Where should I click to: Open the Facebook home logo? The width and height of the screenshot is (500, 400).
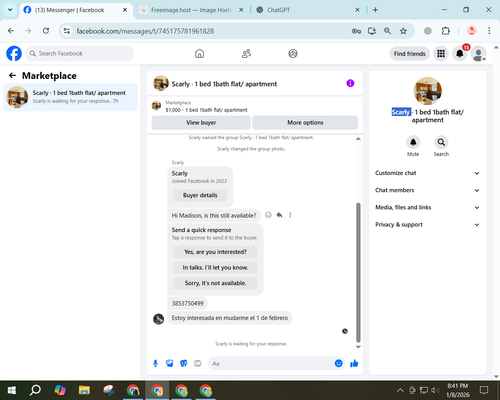click(14, 53)
